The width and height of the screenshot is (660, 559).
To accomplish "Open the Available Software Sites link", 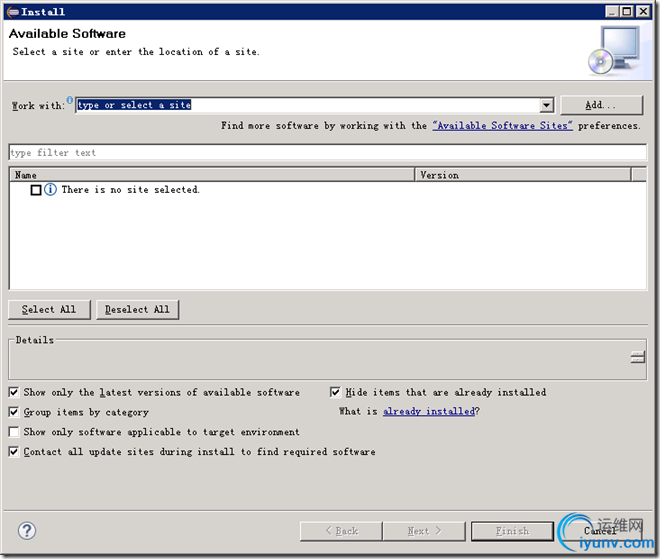I will point(503,125).
